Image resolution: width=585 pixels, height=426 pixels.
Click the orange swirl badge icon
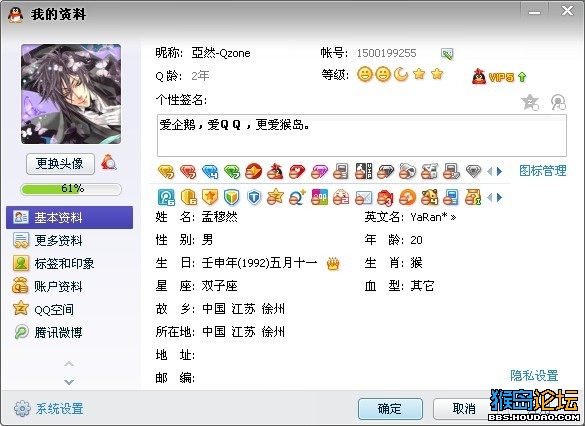point(407,197)
